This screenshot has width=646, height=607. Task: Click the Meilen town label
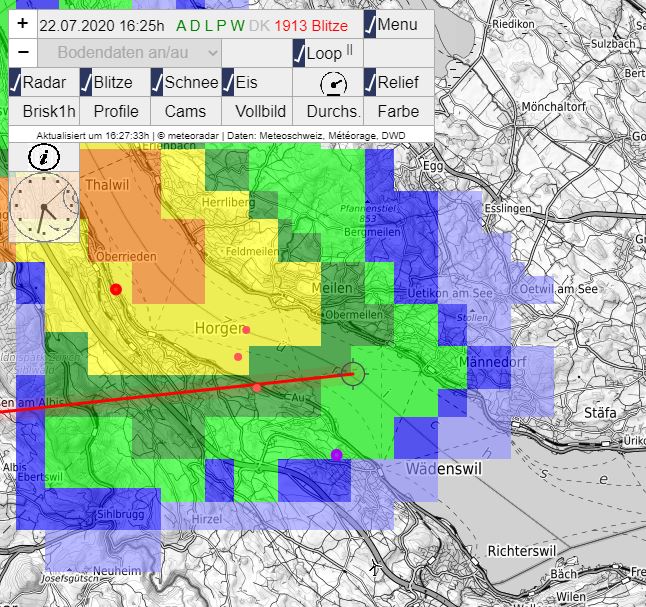pyautogui.click(x=332, y=288)
